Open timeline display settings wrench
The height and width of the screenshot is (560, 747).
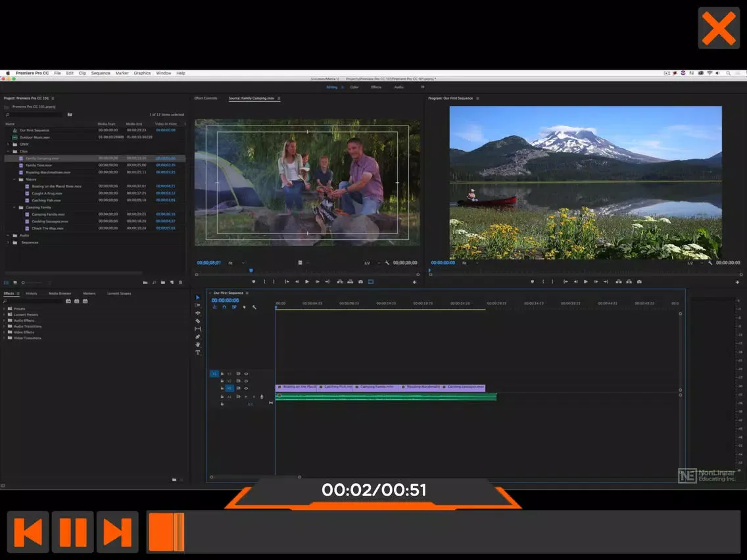click(x=254, y=307)
